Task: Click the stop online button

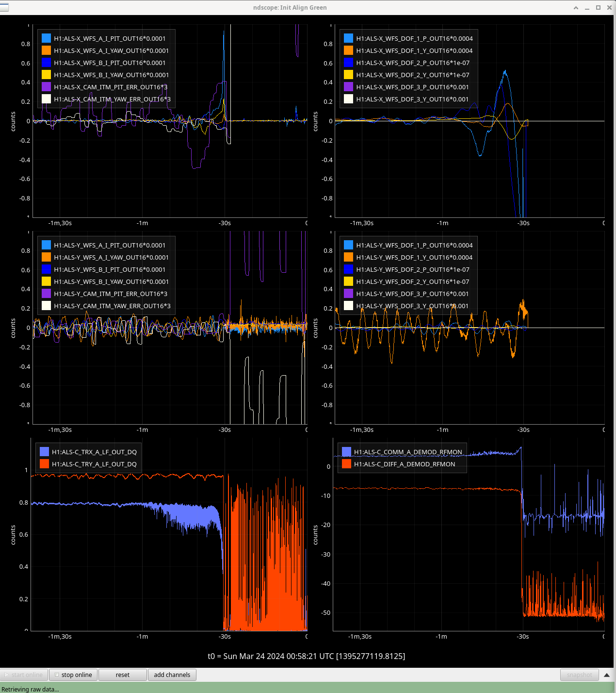Action: point(73,675)
